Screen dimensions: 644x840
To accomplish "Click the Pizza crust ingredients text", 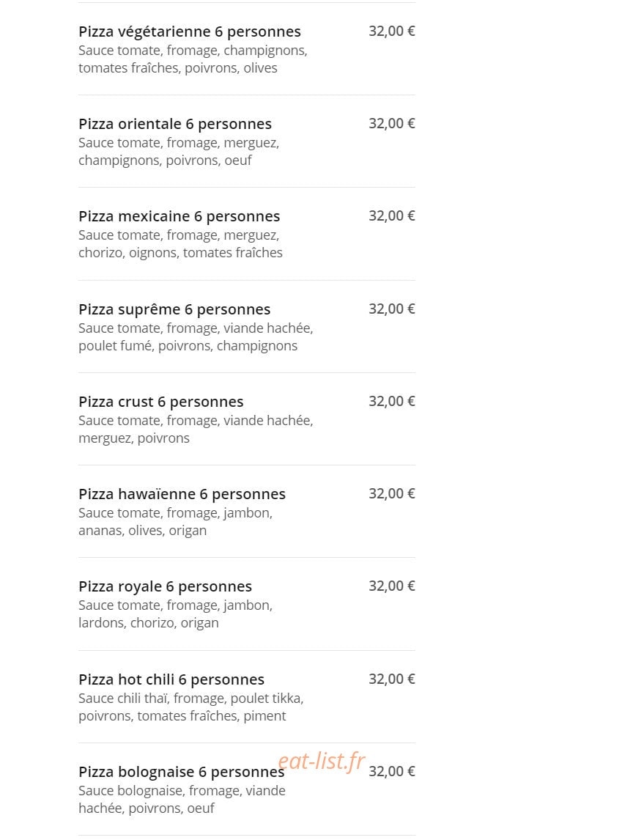I will 196,430.
